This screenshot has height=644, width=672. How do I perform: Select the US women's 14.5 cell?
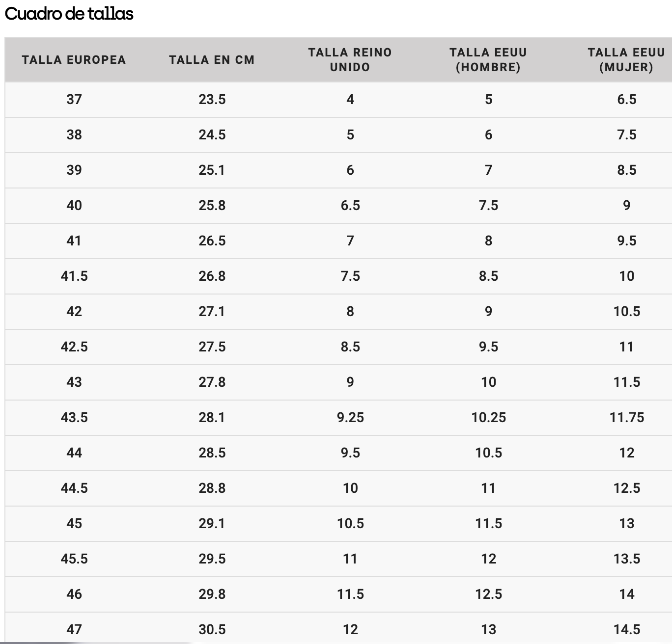click(626, 629)
